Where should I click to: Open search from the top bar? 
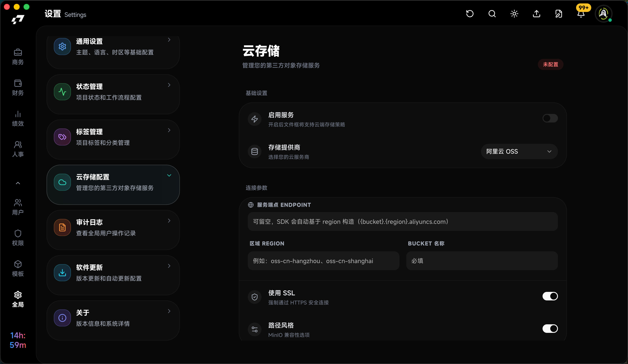[x=492, y=14]
